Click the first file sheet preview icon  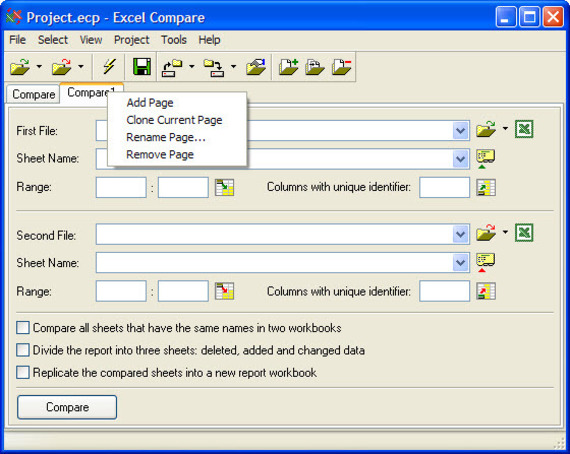pyautogui.click(x=486, y=158)
